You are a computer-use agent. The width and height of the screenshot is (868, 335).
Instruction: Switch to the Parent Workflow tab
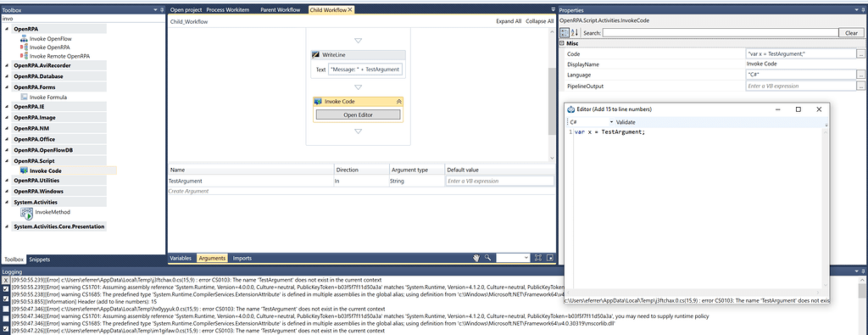click(280, 9)
